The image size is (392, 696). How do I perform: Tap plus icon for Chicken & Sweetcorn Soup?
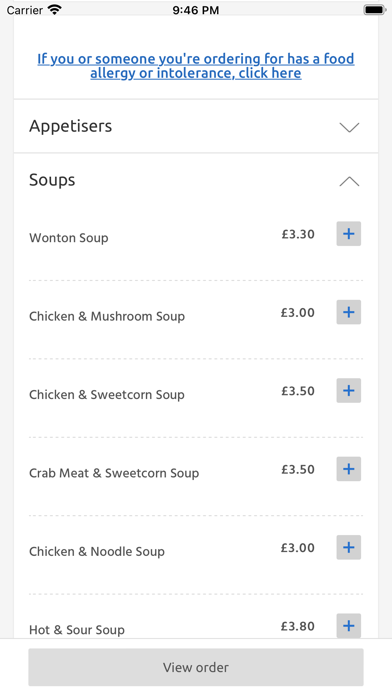348,391
